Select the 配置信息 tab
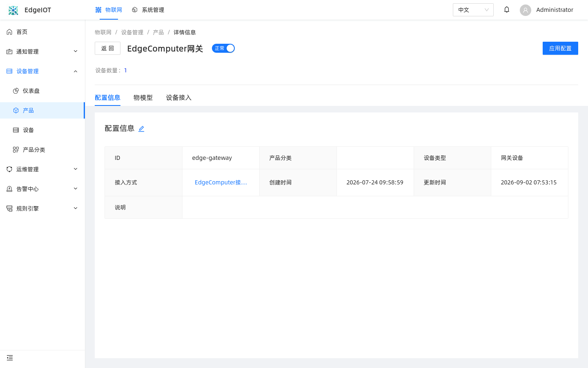This screenshot has width=588, height=368. (x=107, y=98)
